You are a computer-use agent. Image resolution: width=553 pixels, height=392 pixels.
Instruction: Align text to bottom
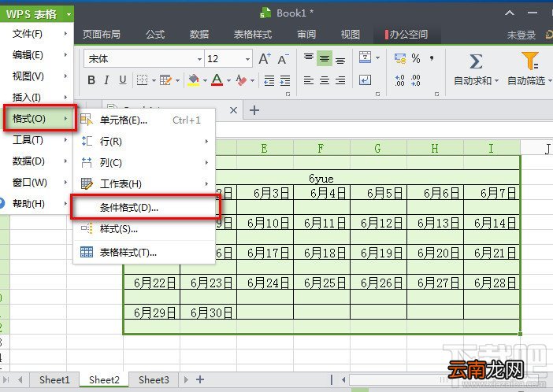[340, 59]
